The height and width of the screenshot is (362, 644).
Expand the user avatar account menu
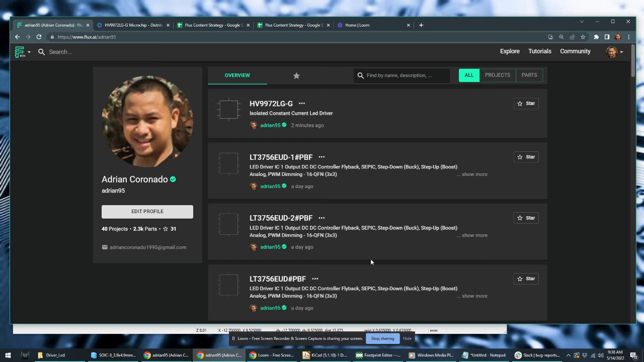click(x=614, y=52)
